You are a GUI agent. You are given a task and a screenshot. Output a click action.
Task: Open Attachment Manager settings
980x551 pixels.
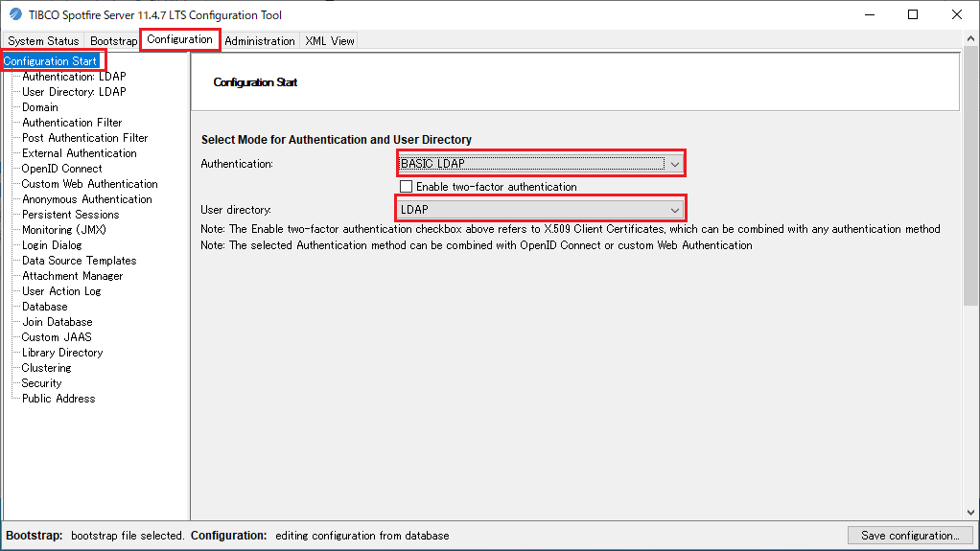pyautogui.click(x=73, y=276)
